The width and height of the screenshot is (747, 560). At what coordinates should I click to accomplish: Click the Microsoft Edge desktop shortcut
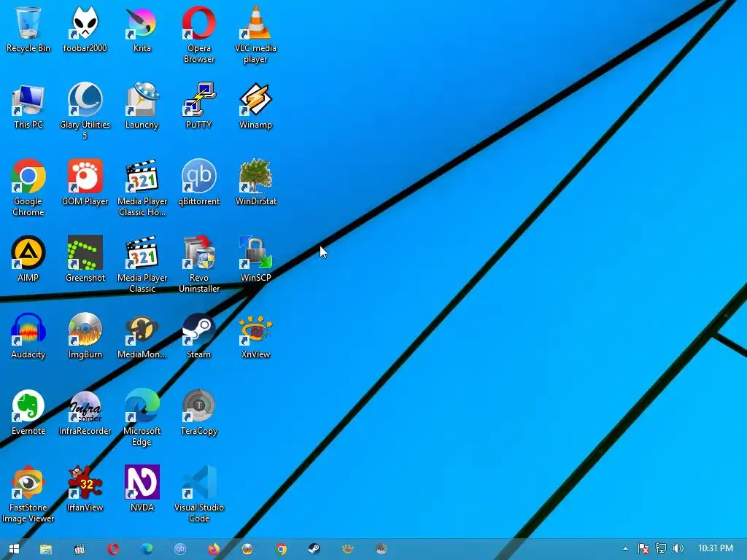pos(142,418)
